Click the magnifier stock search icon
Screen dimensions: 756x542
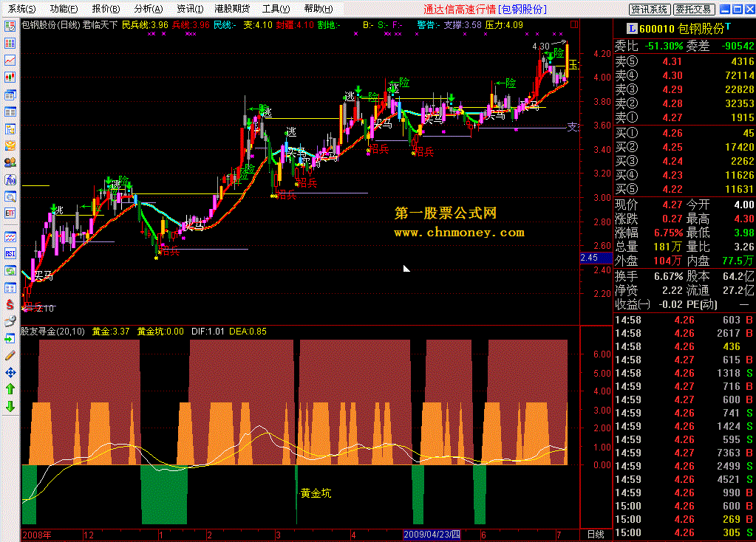(x=10, y=196)
